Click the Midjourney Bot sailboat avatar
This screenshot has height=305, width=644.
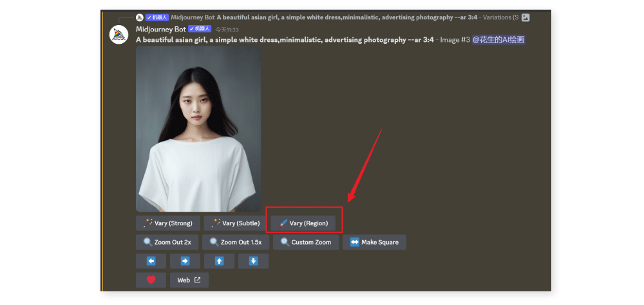tap(119, 35)
